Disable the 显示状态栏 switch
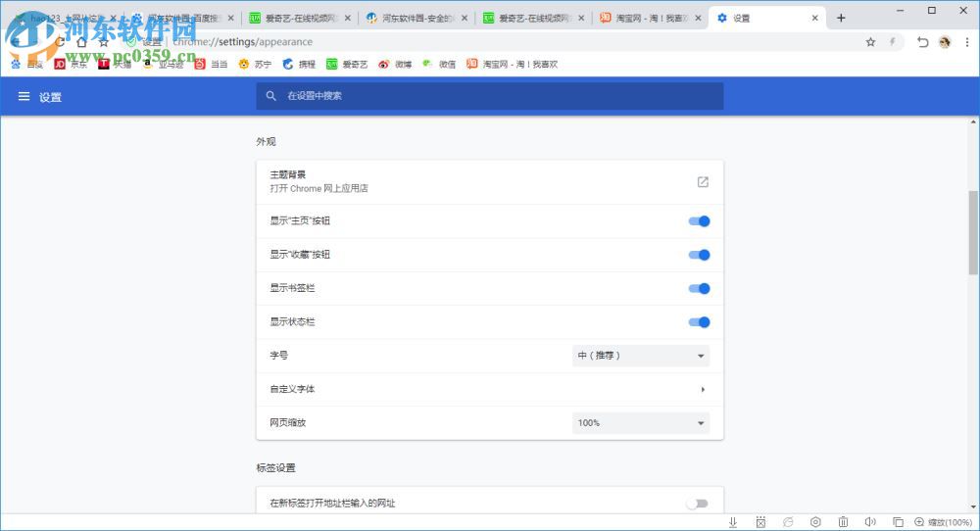This screenshot has width=980, height=531. point(699,322)
